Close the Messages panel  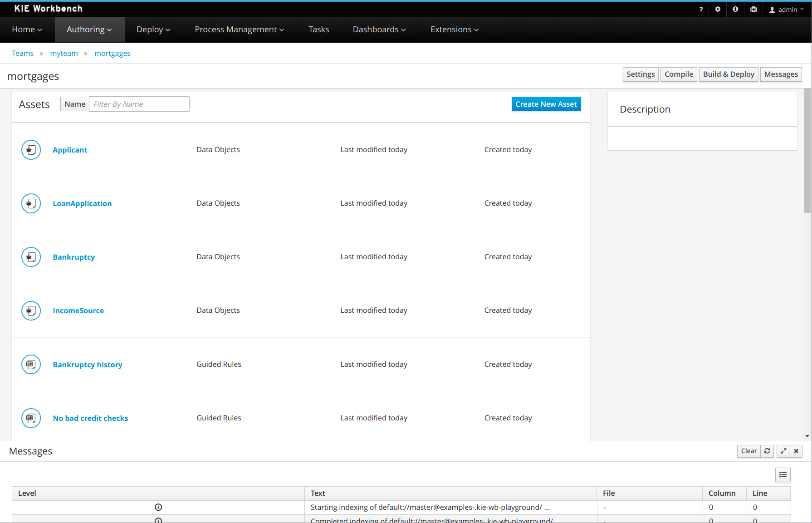[796, 451]
